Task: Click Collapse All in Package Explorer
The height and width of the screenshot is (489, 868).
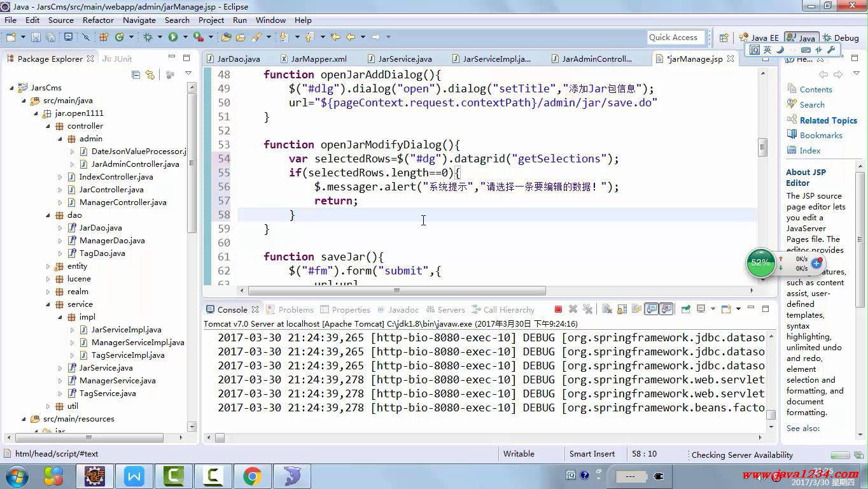Action: [x=136, y=74]
